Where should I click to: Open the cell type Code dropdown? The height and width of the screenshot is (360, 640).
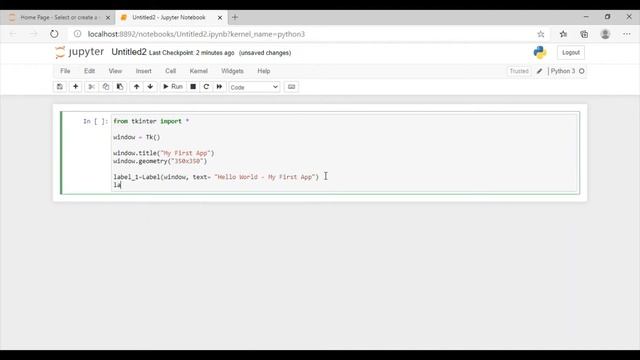[254, 87]
